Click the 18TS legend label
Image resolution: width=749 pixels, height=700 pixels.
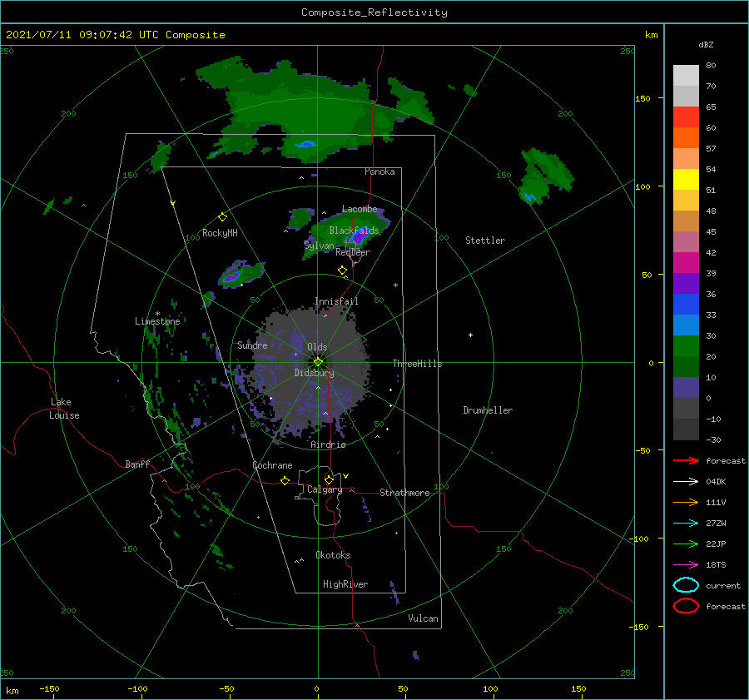tap(716, 565)
